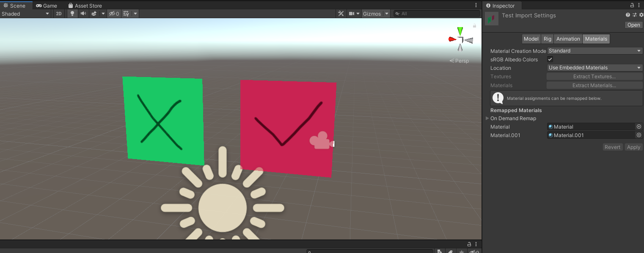This screenshot has width=644, height=253.
Task: Toggle scene effects (fx) in the Scene toolbar
Action: pyautogui.click(x=95, y=14)
